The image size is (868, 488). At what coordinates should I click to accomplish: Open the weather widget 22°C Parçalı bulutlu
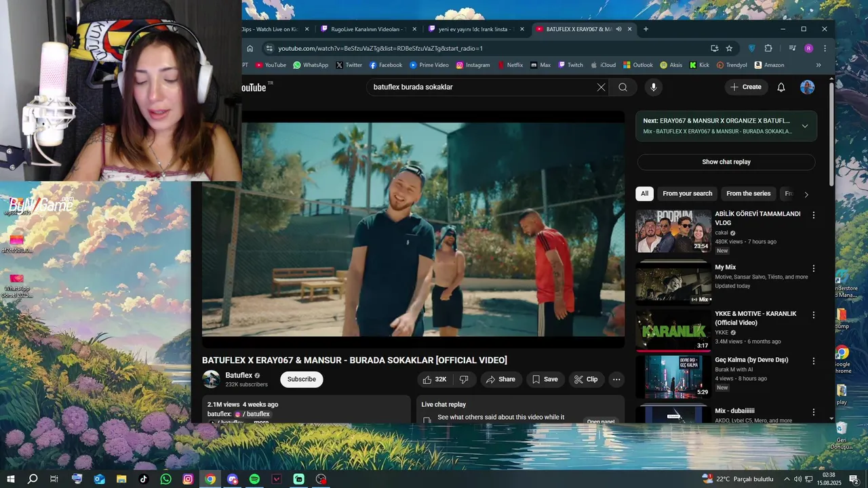pos(738,479)
